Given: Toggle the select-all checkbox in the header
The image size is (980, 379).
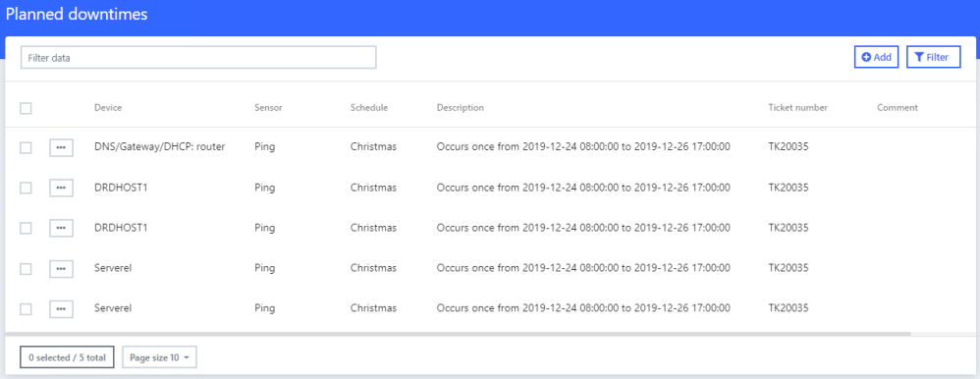Looking at the screenshot, I should (26, 108).
